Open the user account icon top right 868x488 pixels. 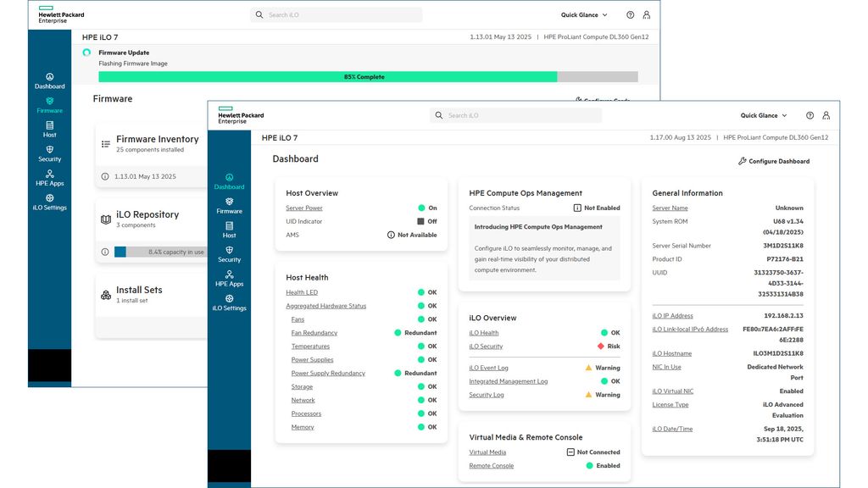[827, 115]
